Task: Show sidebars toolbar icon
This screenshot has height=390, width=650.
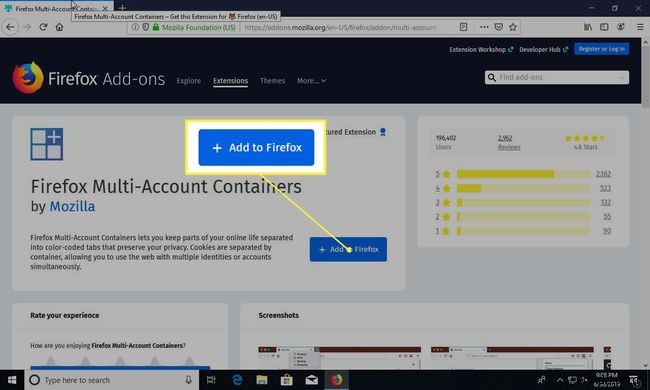Action: click(x=604, y=27)
